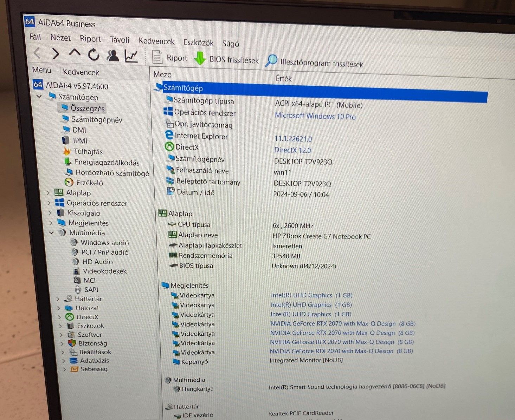
Task: Click the Biztonság shield icon
Action: [x=72, y=343]
